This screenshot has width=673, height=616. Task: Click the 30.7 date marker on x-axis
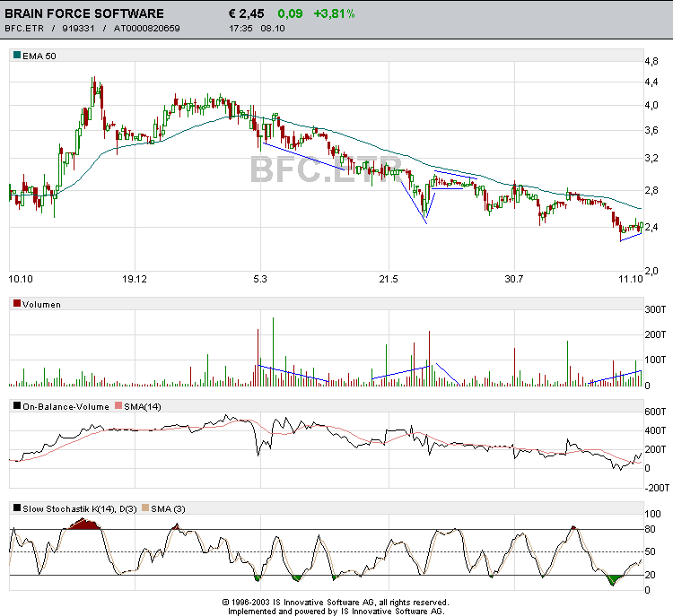pos(513,280)
